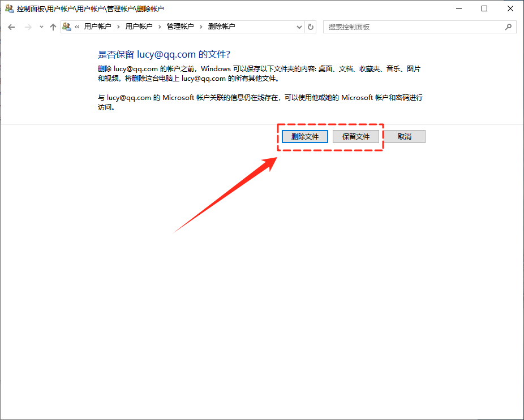Image resolution: width=524 pixels, height=420 pixels.
Task: Click the Forward navigation arrow
Action: point(28,27)
